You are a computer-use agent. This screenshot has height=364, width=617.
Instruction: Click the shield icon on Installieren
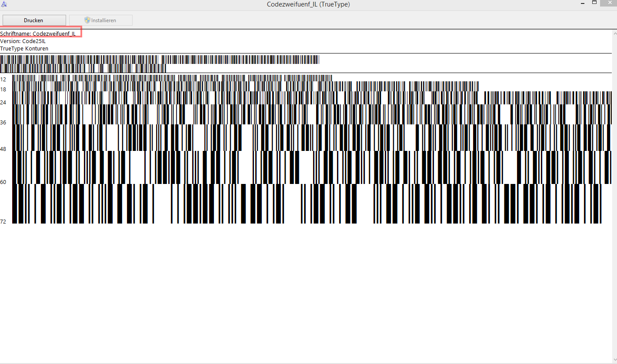[87, 20]
